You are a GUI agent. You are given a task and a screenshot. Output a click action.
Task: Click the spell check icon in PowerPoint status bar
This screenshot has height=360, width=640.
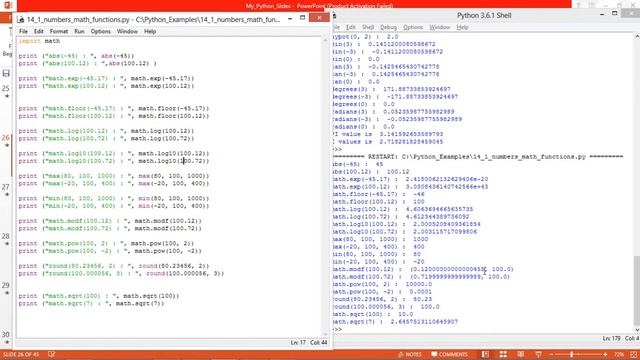51,354
